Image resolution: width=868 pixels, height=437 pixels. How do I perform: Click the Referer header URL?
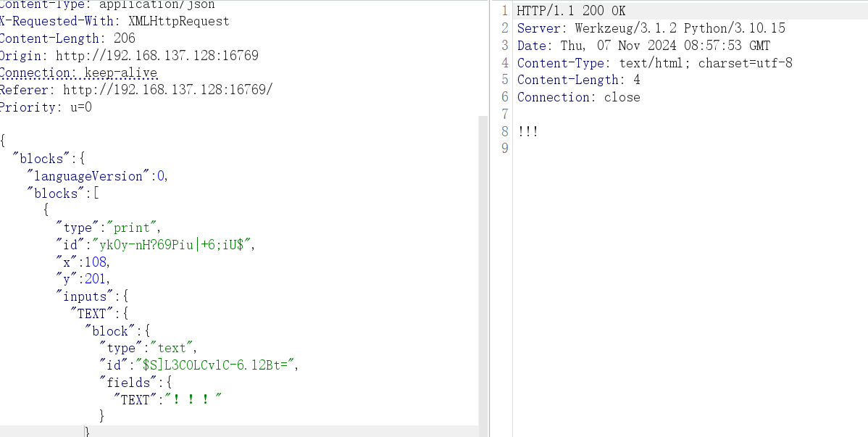(x=167, y=90)
